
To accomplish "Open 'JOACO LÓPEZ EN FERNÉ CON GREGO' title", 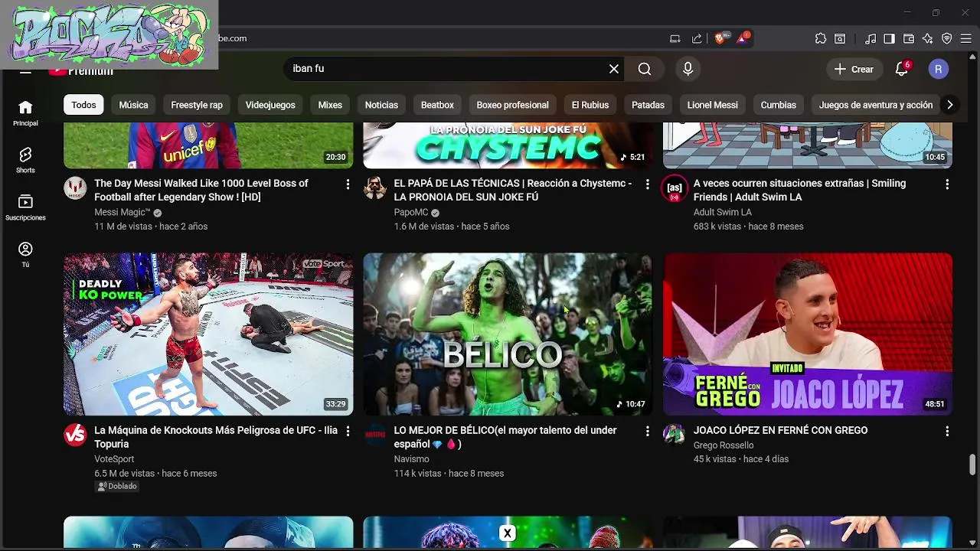I will coord(780,430).
